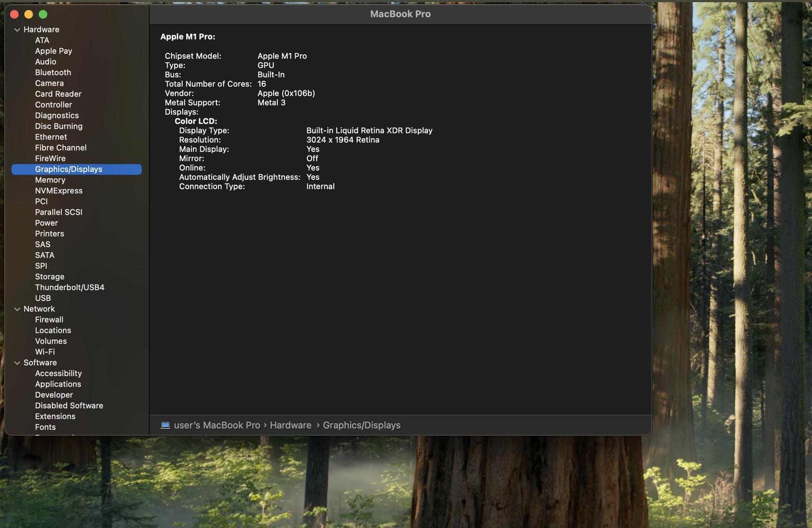812x528 pixels.
Task: Click the yellow minimize window button
Action: click(x=28, y=15)
